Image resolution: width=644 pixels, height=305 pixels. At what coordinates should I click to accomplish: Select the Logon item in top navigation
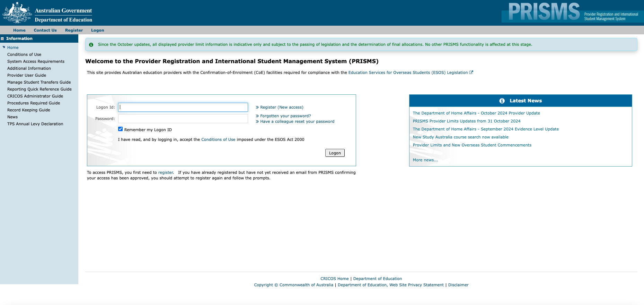tap(97, 30)
